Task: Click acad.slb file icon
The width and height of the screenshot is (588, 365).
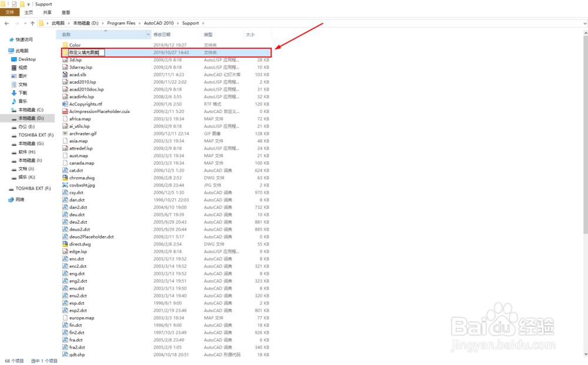Action: (x=65, y=74)
